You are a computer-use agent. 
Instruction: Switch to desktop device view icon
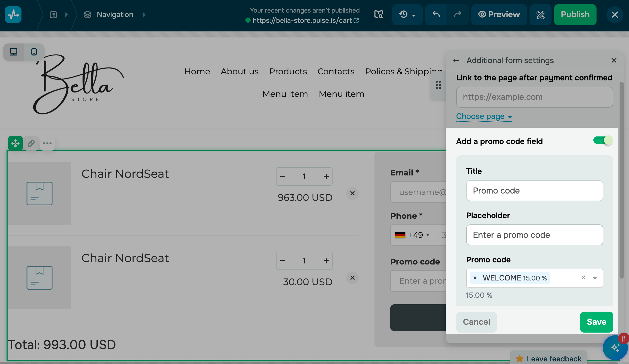pos(14,52)
